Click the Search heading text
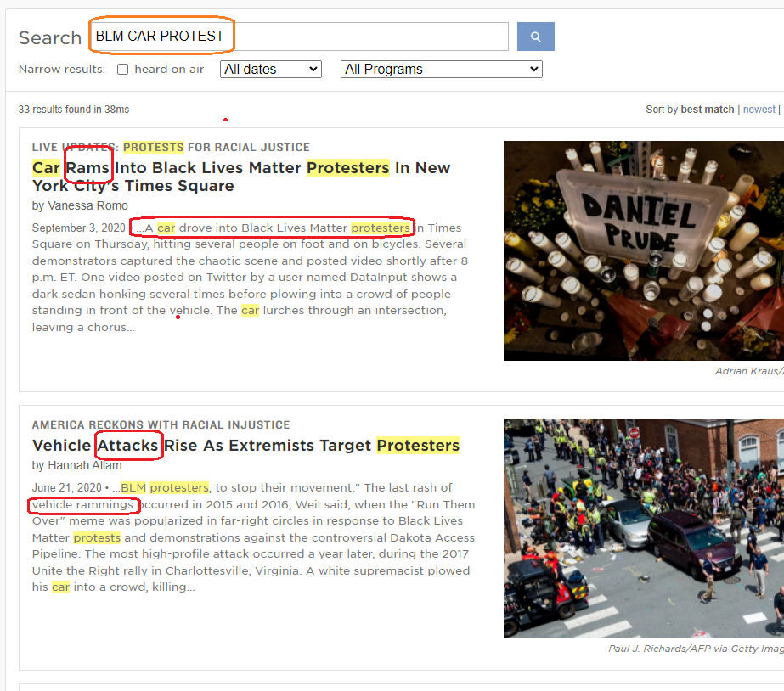The width and height of the screenshot is (784, 691). click(x=50, y=37)
